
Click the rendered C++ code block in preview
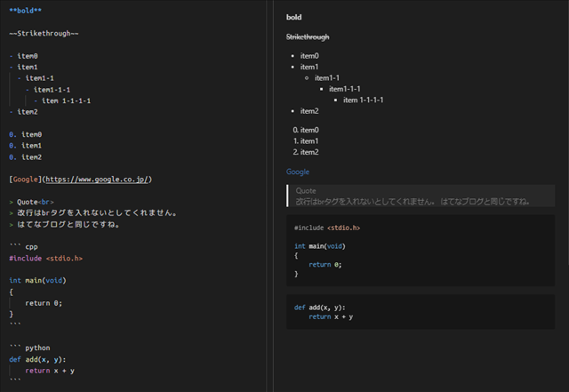click(x=421, y=250)
